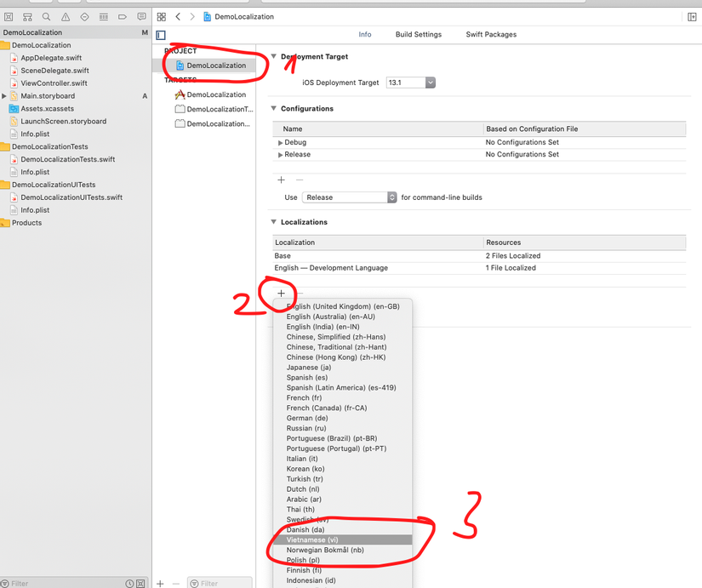Choose Portuguese (Brazil) (pt-BR) menu entry

(x=343, y=438)
